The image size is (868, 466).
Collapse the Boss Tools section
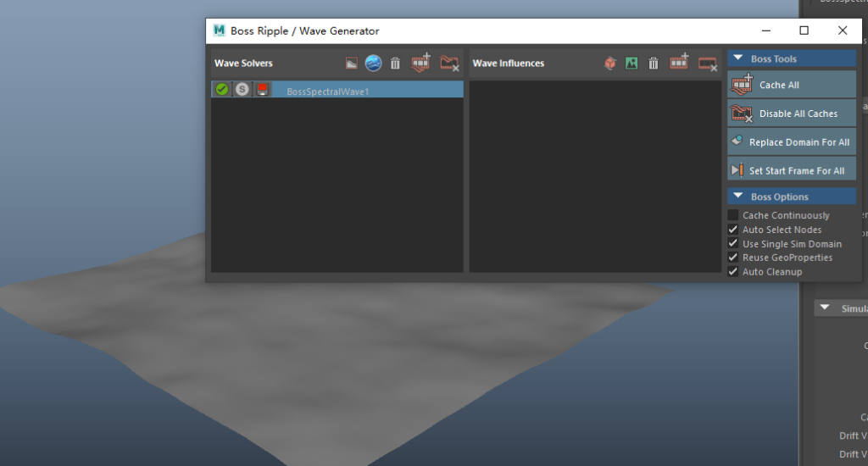pos(738,58)
